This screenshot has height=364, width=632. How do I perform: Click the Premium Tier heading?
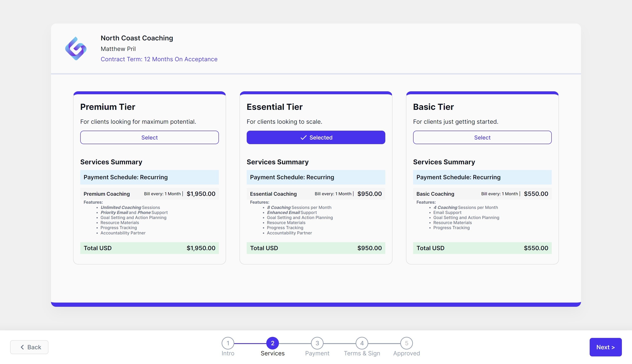tap(108, 107)
